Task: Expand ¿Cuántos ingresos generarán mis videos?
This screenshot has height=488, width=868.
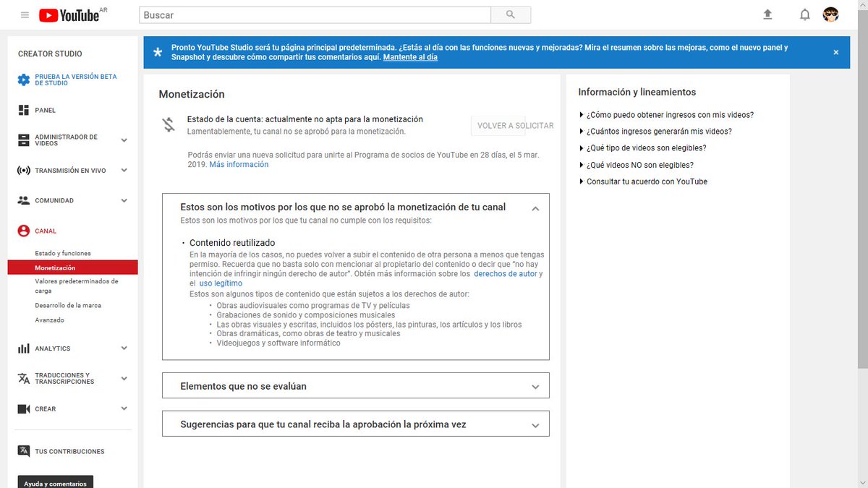Action: click(655, 132)
